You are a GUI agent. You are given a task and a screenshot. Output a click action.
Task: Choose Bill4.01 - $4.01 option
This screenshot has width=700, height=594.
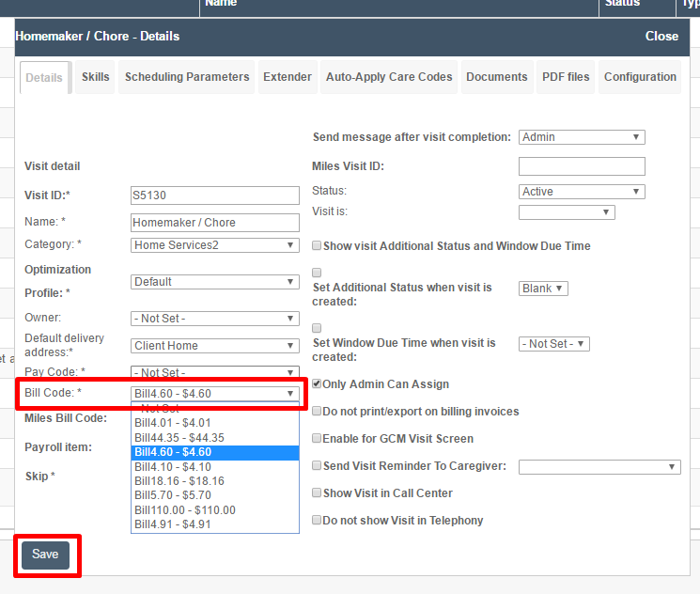point(215,423)
